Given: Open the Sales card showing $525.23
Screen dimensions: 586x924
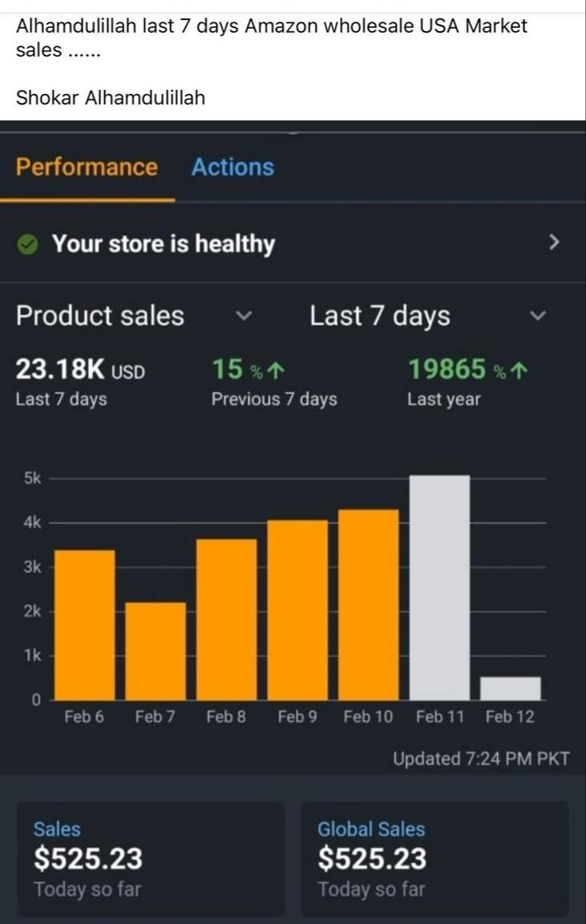Looking at the screenshot, I should click(151, 858).
